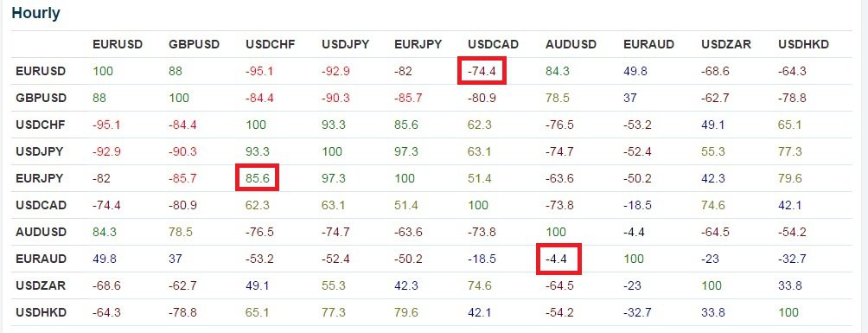Image resolution: width=868 pixels, height=333 pixels.
Task: Click the highlighted 85.6 EURJPY/USDCHF cell
Action: (x=257, y=178)
